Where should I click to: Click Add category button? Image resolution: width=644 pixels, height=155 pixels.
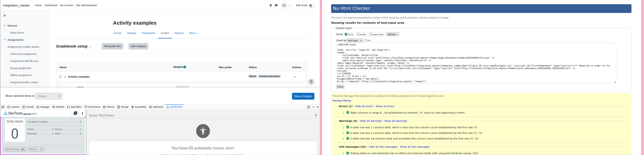[138, 46]
